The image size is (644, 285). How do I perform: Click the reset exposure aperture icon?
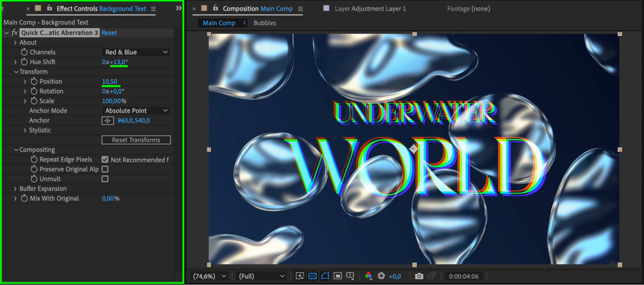381,276
